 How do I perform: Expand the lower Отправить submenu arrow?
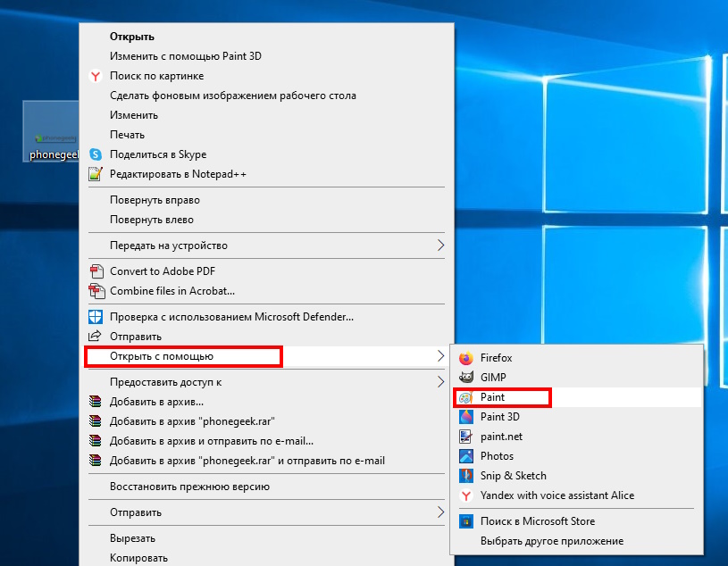click(440, 512)
